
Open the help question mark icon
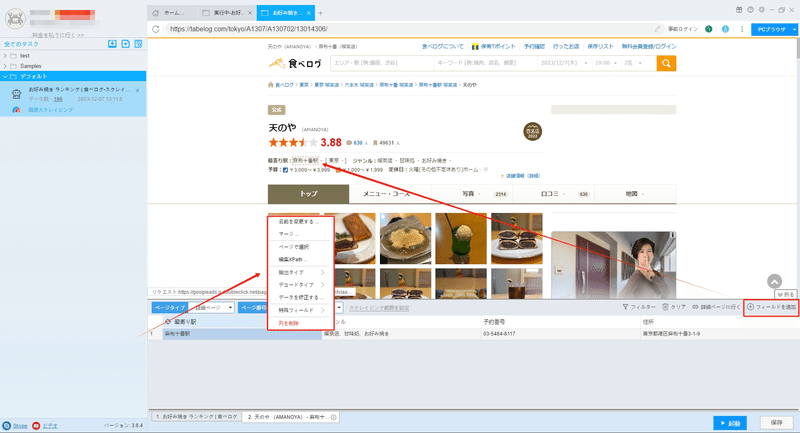coord(750,10)
